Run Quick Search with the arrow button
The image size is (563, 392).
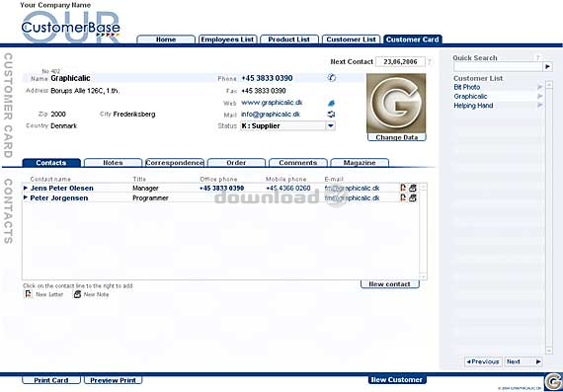[x=547, y=66]
